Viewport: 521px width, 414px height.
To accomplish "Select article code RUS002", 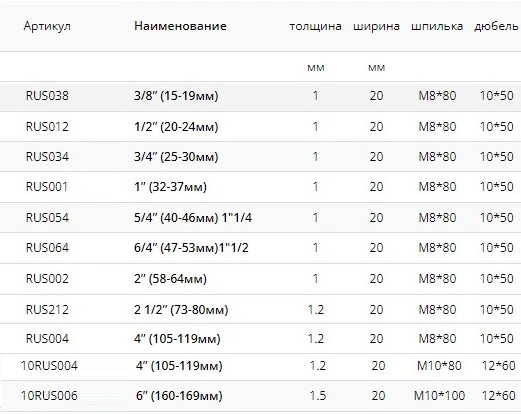I will (47, 279).
